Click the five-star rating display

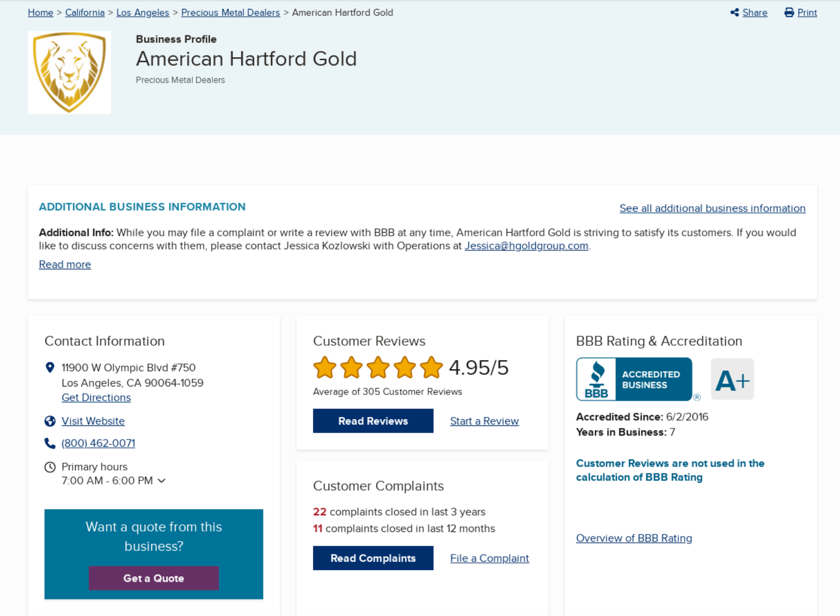(378, 368)
